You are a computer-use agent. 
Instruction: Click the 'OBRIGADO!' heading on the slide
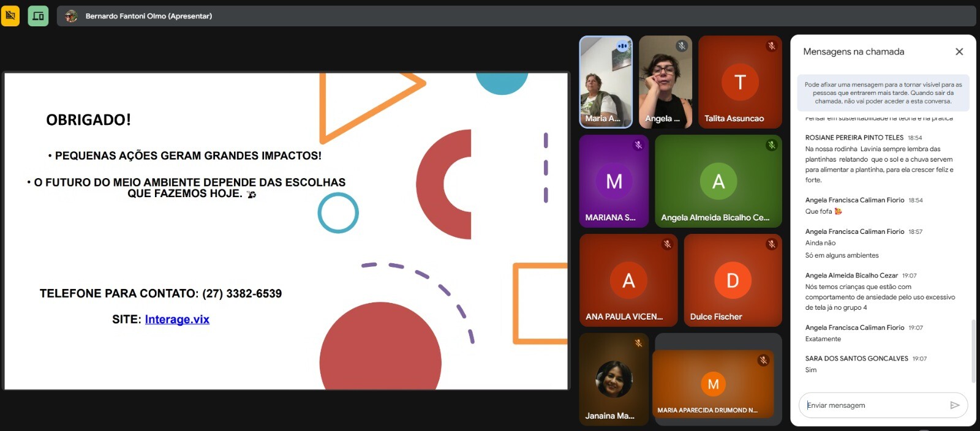pyautogui.click(x=88, y=120)
